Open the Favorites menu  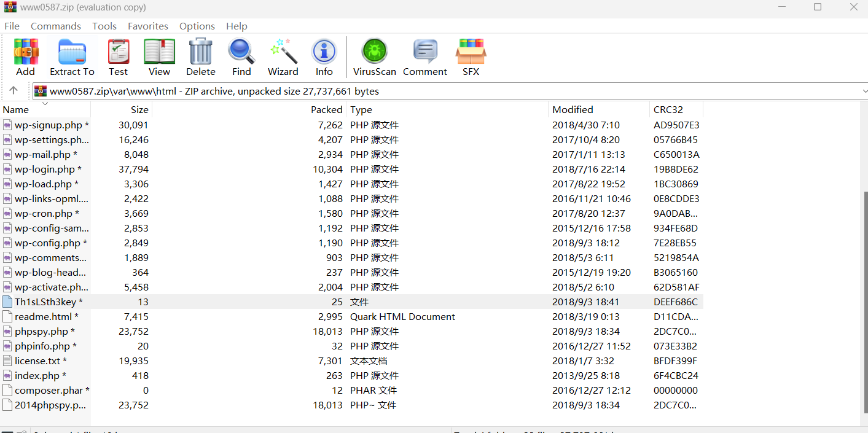pos(148,26)
